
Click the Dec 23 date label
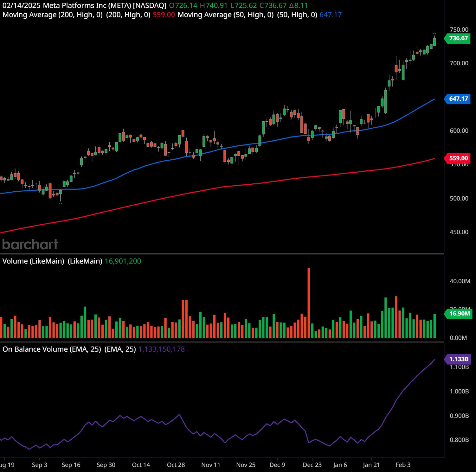312,465
